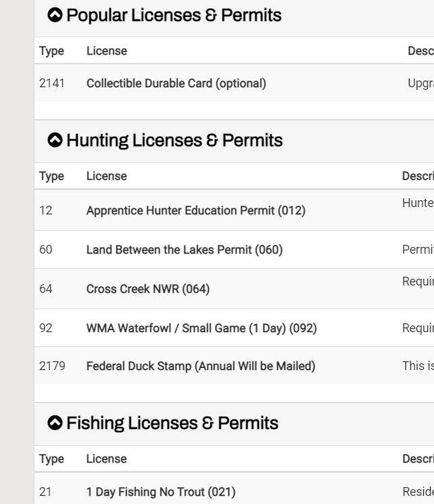This screenshot has width=434, height=504.
Task: Select 1 Day Fishing No Trout (021)
Action: tap(161, 492)
